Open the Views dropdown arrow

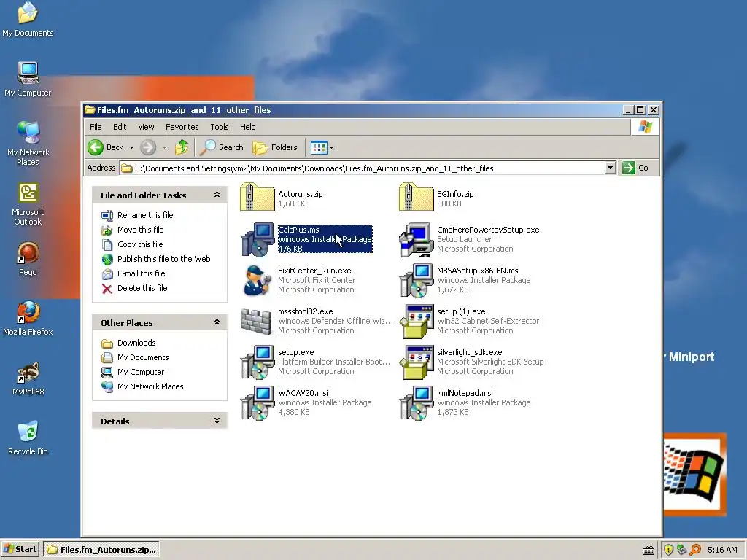coord(332,147)
